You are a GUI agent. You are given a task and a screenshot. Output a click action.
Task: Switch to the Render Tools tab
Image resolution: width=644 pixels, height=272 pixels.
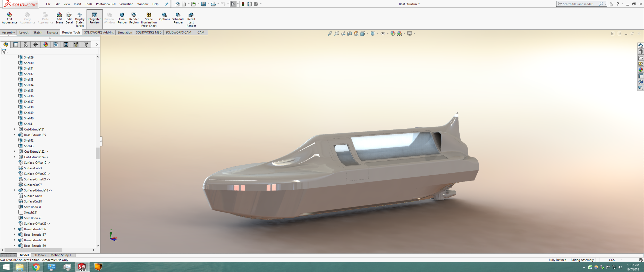coord(71,32)
